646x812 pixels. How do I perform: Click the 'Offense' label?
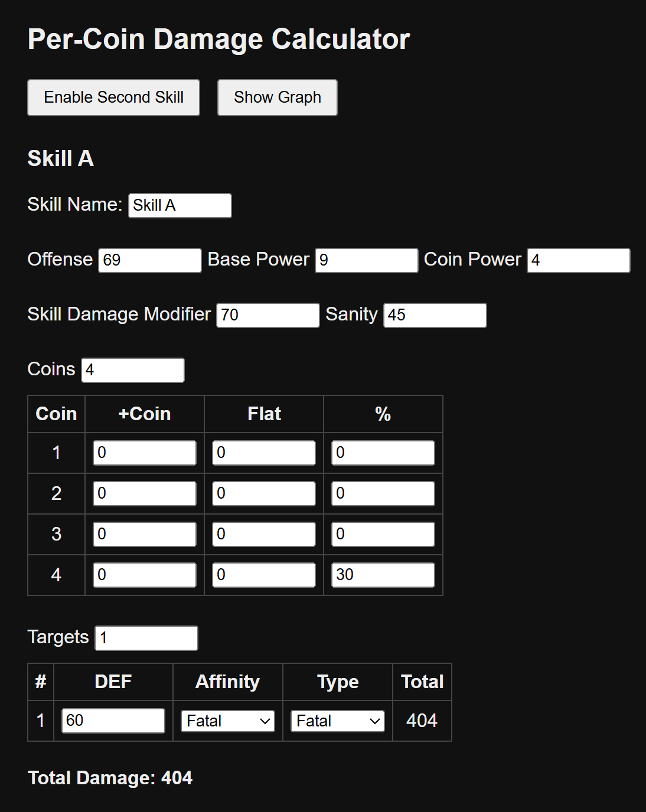click(x=60, y=259)
